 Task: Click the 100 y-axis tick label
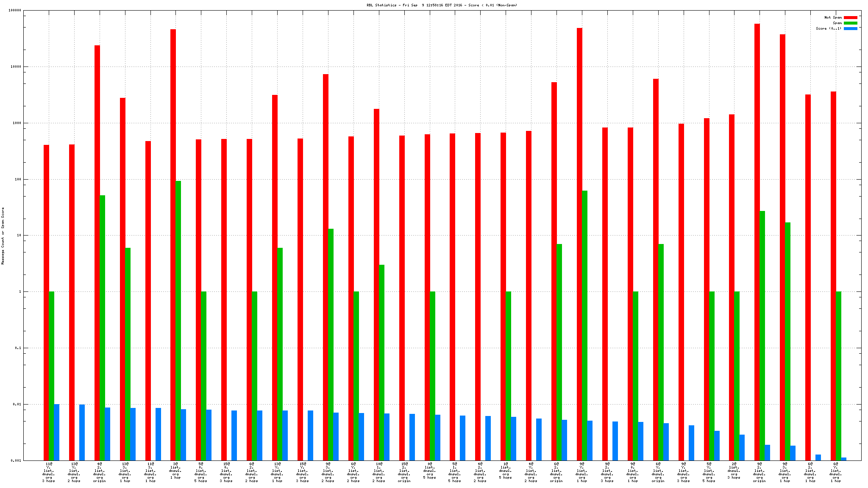click(17, 179)
